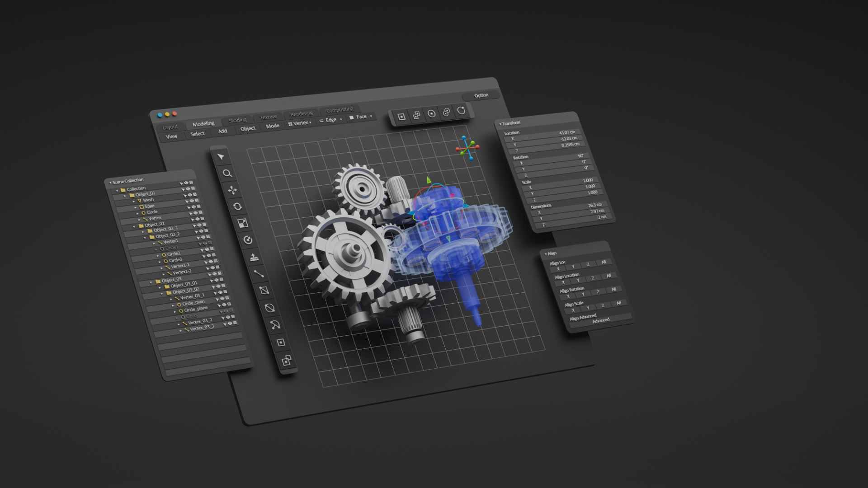The image size is (868, 488).
Task: Choose the four-arrow move tool
Action: tap(232, 190)
